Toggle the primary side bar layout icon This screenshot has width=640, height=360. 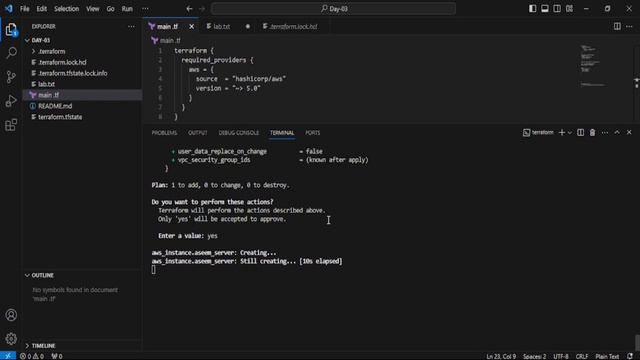[532, 9]
